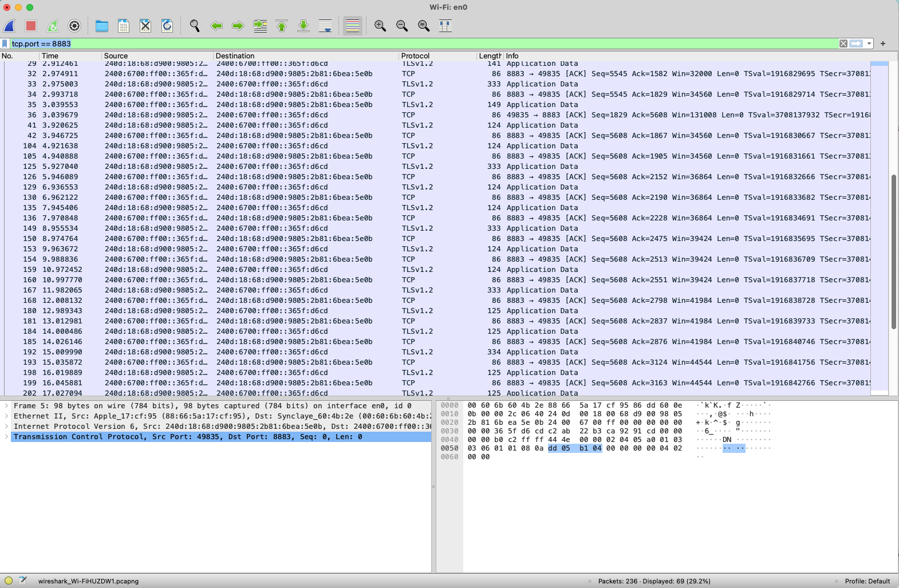This screenshot has height=588, width=899.
Task: Open a capture file with the folder icon
Action: (102, 26)
